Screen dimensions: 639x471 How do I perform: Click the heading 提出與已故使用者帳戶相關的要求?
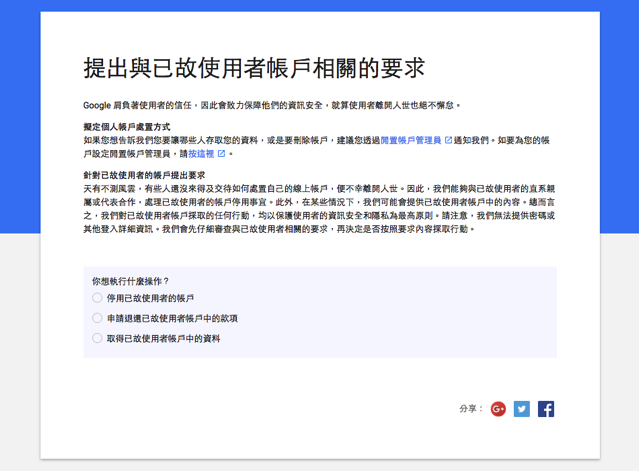coord(254,68)
